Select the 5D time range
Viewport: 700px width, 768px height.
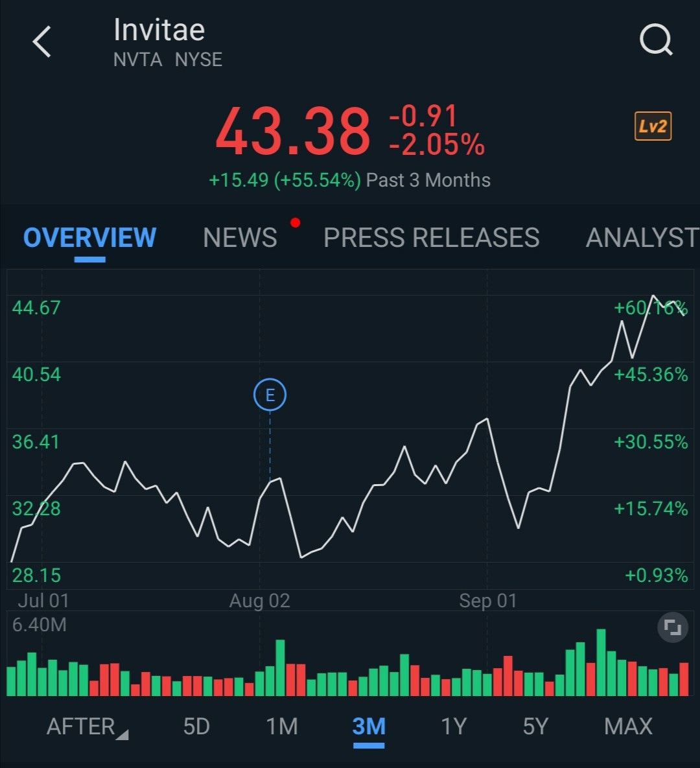[196, 727]
